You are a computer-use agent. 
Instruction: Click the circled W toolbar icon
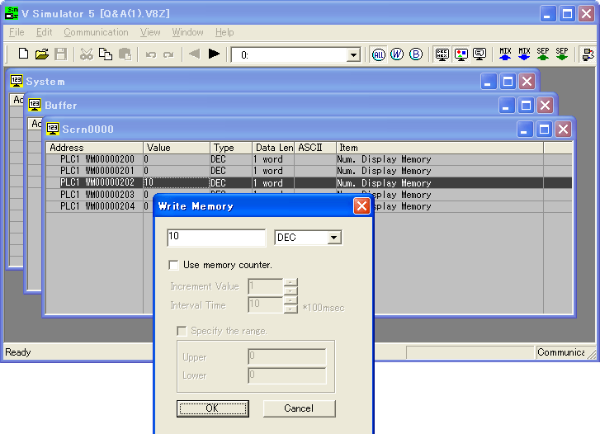pyautogui.click(x=397, y=54)
